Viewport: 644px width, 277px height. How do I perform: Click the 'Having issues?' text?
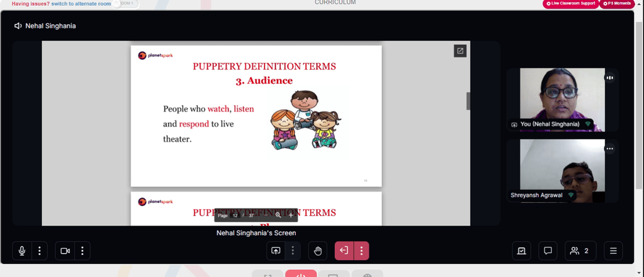click(31, 4)
